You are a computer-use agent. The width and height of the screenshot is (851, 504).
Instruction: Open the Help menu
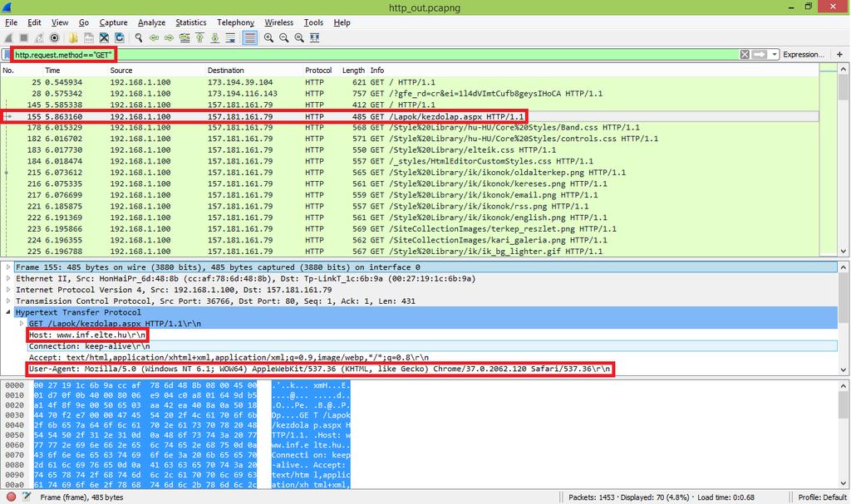coord(342,22)
